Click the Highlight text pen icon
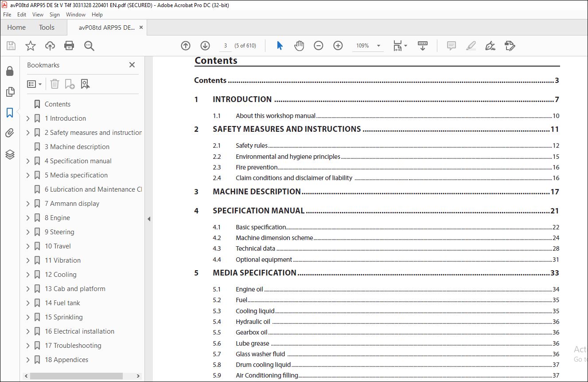Screen dimensions: 588x382 [471, 46]
